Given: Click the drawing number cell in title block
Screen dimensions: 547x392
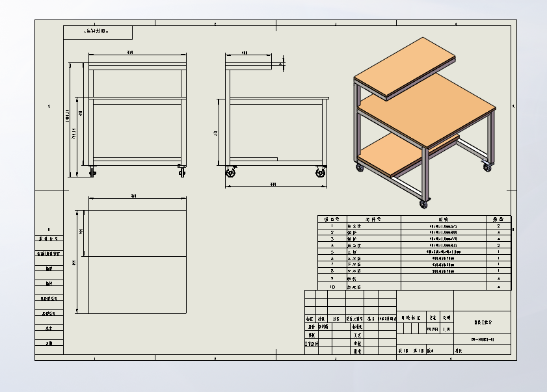Looking at the screenshot, I should coord(483,339).
